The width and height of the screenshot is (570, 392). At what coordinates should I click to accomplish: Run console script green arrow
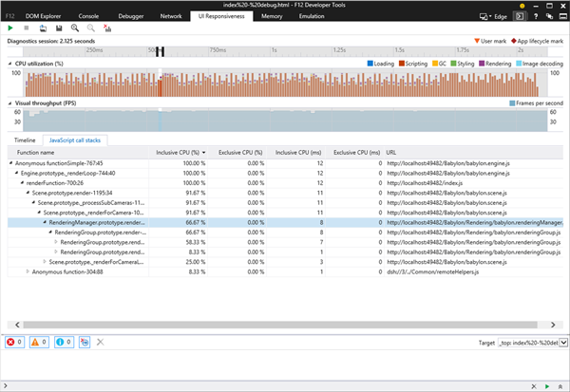547,386
